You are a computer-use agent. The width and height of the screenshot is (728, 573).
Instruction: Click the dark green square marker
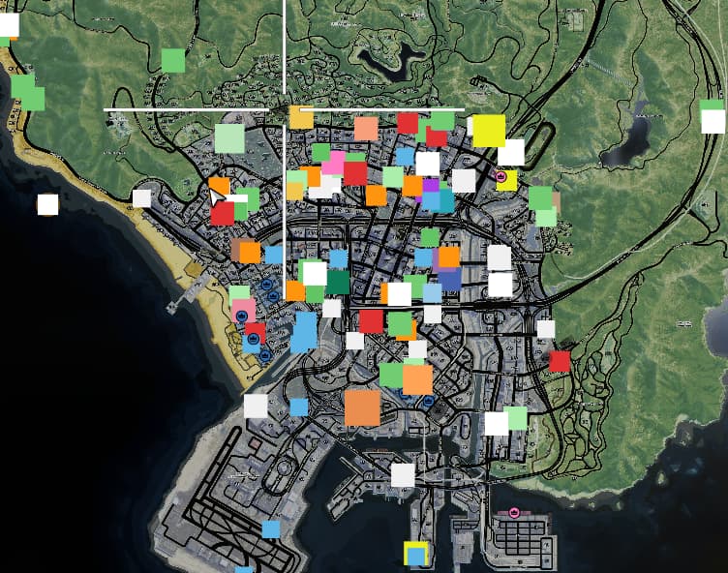pyautogui.click(x=338, y=283)
